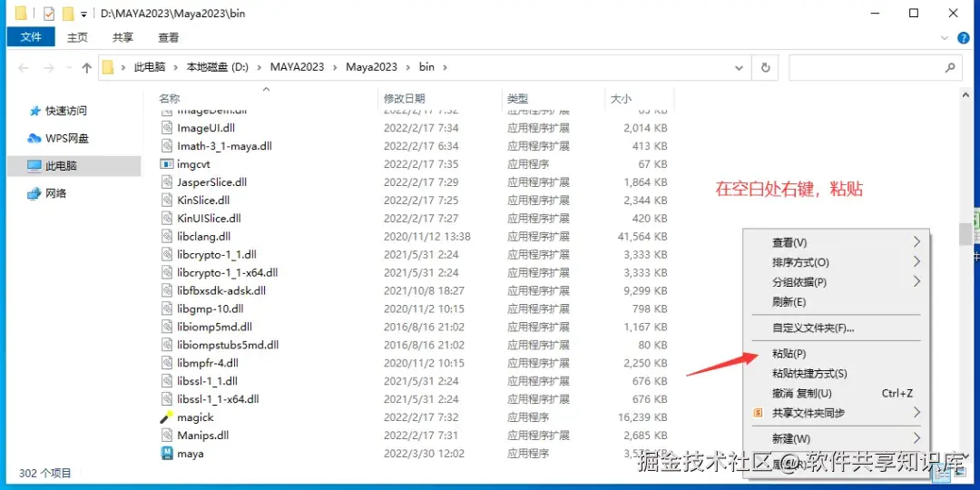Select the libiomp5md.dll file icon
Screen dimensions: 980x490
click(166, 327)
